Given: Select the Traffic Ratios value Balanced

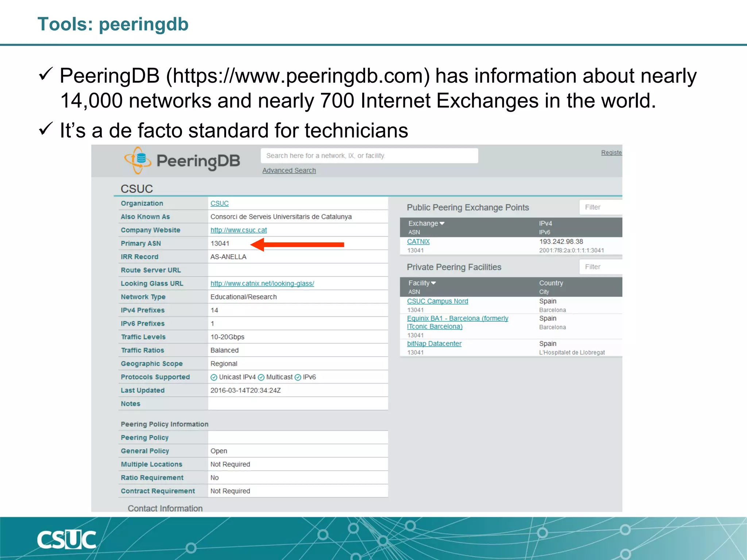Looking at the screenshot, I should click(x=224, y=350).
